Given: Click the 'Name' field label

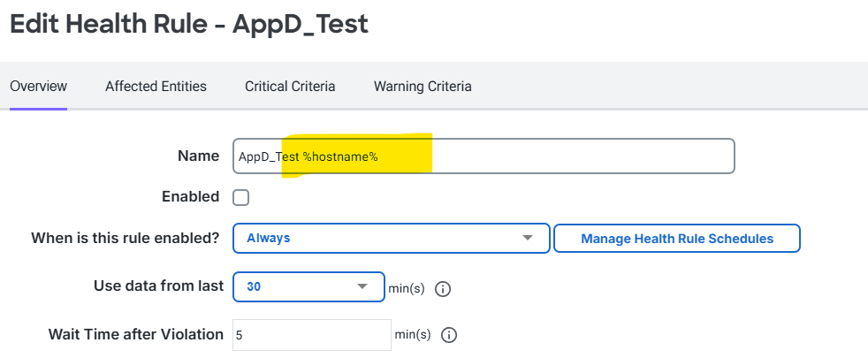Looking at the screenshot, I should pyautogui.click(x=198, y=156).
